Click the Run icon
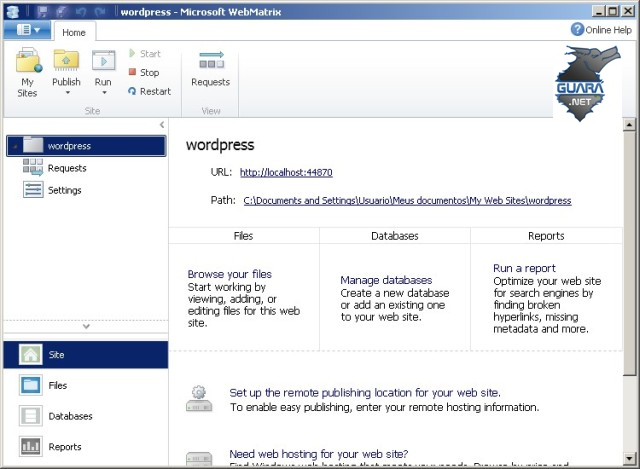 (103, 61)
